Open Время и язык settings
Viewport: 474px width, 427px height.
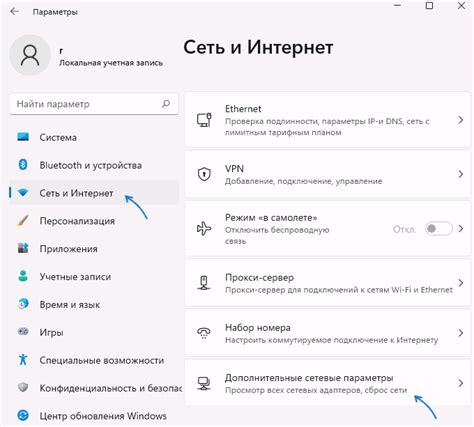pos(94,304)
